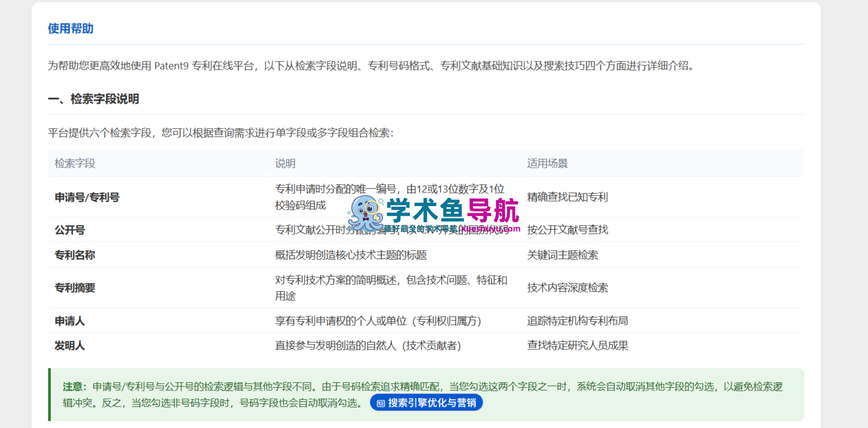
Task: Click the 直接参与发明创造的自然人 description
Action: click(368, 346)
